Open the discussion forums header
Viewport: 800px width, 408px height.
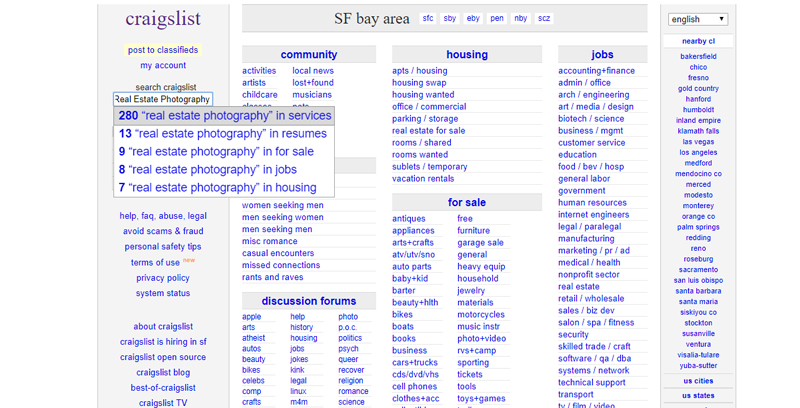309,301
